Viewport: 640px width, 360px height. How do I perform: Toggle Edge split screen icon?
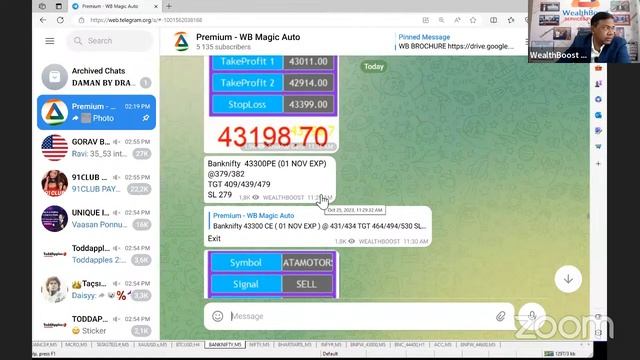493,20
